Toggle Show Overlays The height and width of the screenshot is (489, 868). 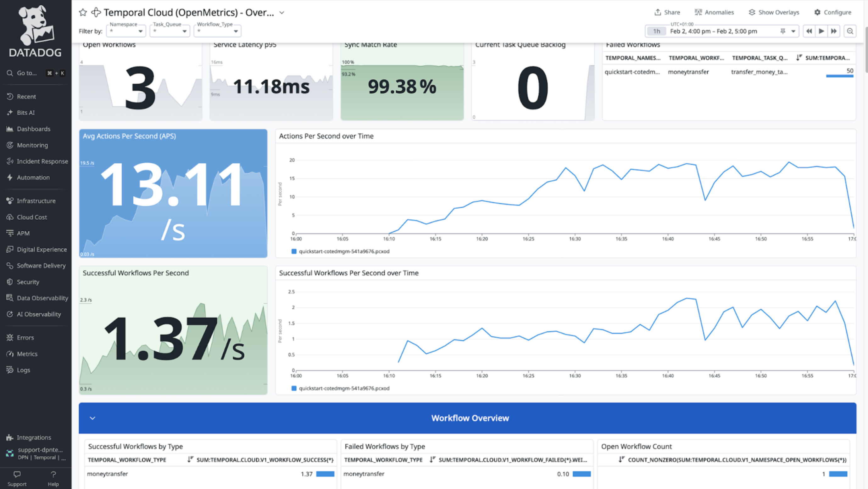774,13
